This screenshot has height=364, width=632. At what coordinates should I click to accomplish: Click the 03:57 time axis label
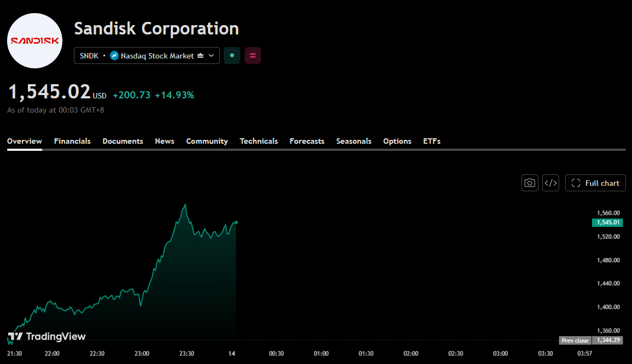coord(584,354)
